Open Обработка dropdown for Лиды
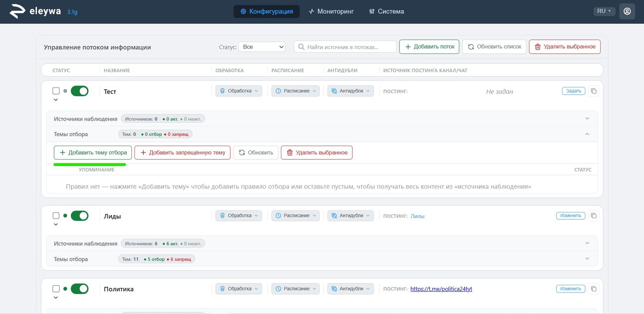 tap(238, 215)
